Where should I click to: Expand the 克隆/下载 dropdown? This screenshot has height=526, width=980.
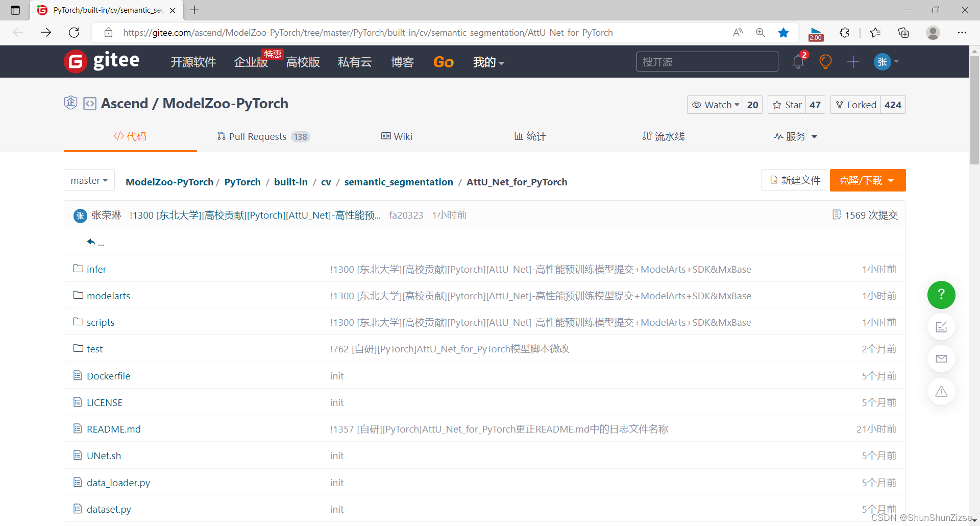coord(867,180)
